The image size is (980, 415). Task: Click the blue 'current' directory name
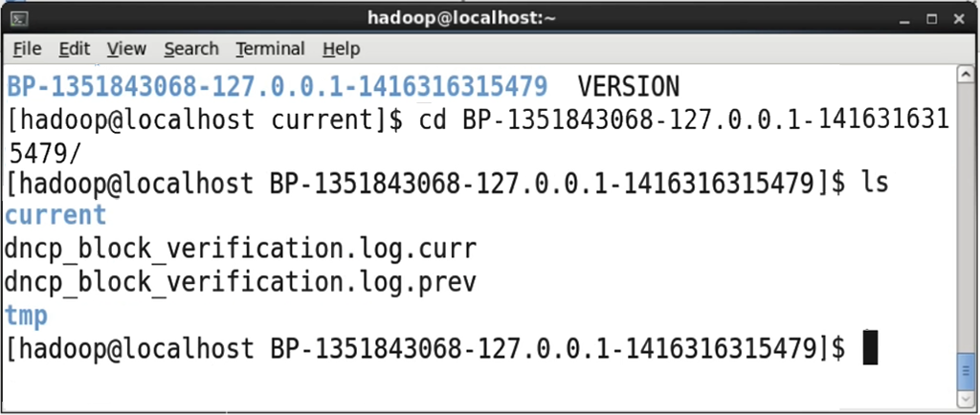coord(56,215)
